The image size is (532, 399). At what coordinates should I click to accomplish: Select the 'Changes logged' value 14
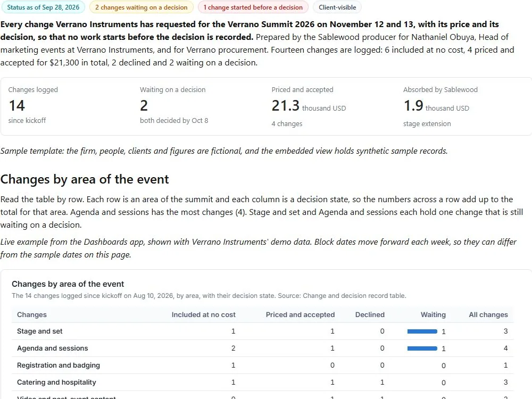[x=17, y=105]
